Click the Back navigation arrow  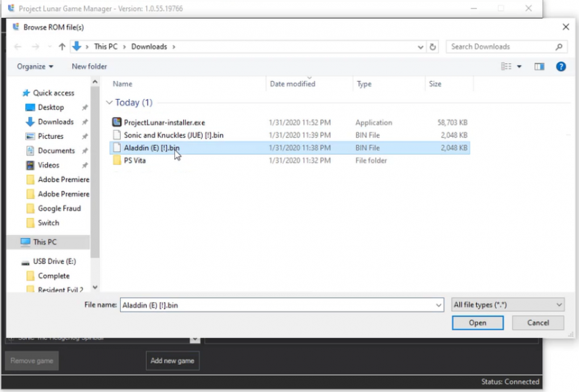[17, 46]
